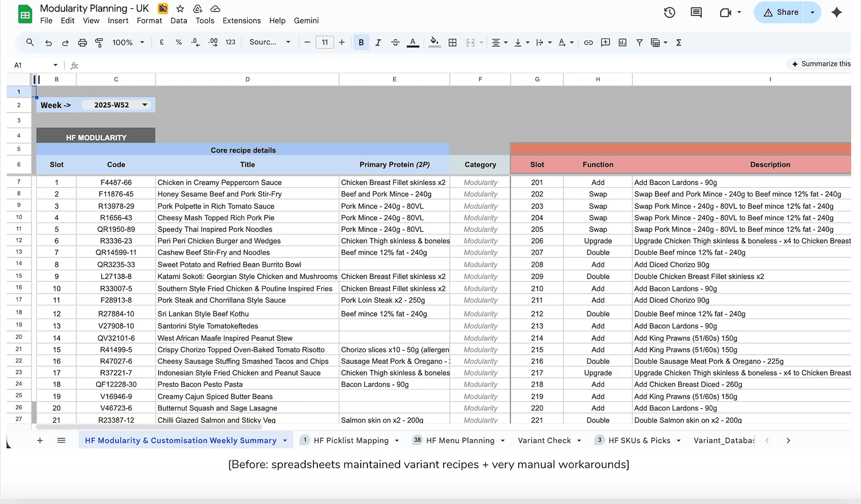Open the Gemini sparkle side panel
Image resolution: width=861 pixels, height=504 pixels.
pos(837,12)
